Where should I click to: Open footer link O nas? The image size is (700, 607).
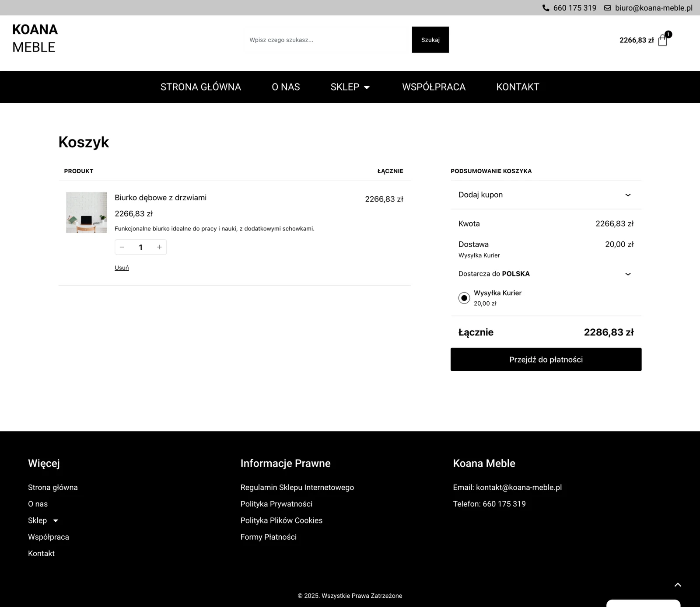pyautogui.click(x=38, y=504)
